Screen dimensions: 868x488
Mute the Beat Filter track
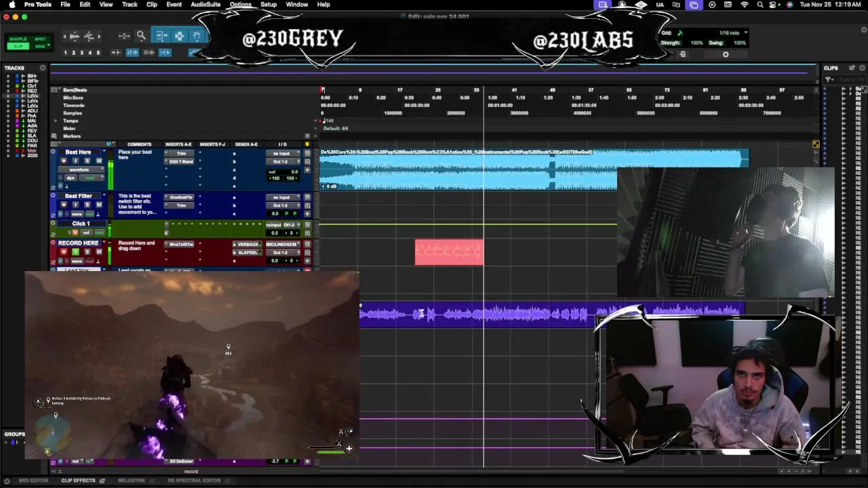pos(99,205)
